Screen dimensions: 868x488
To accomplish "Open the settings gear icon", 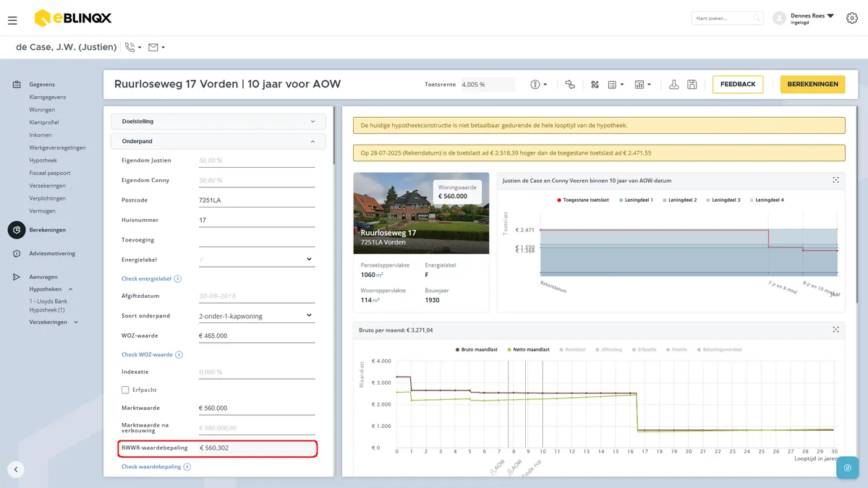I will [x=852, y=18].
